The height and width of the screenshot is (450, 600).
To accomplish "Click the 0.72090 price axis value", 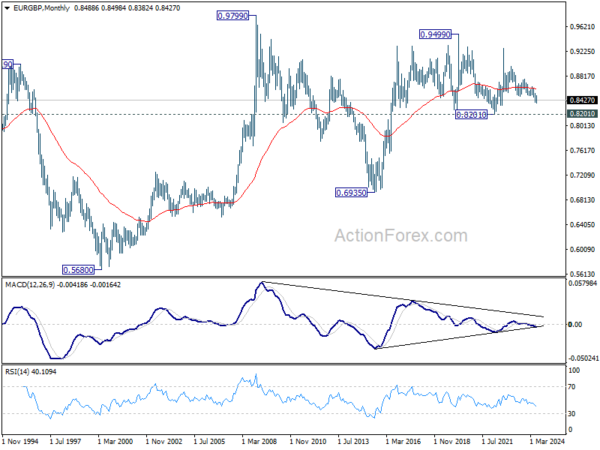I will [582, 175].
